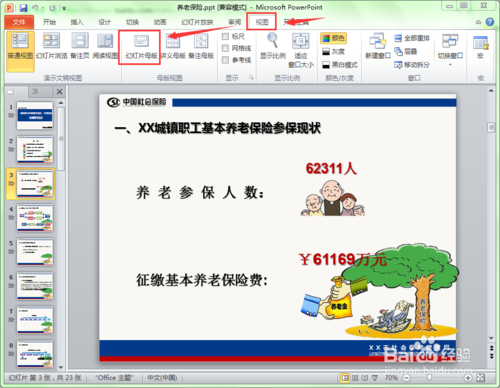
Task: Switch to the Home tab (开始)
Action: 49,22
